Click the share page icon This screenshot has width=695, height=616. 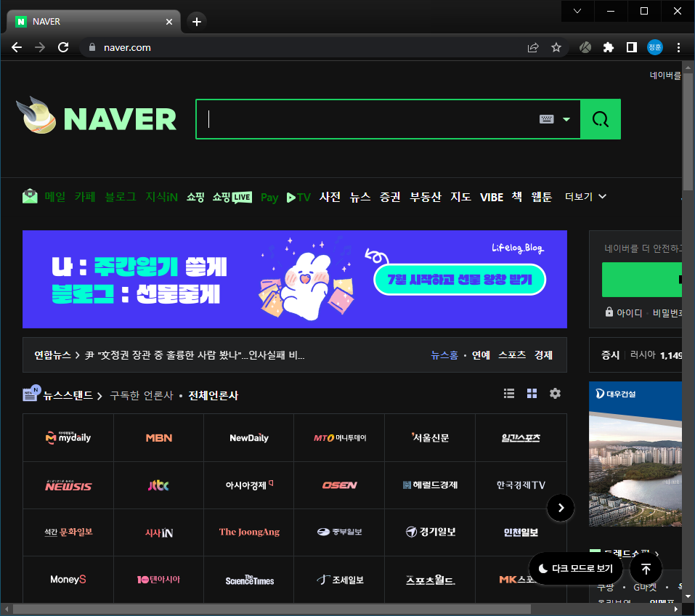coord(533,47)
